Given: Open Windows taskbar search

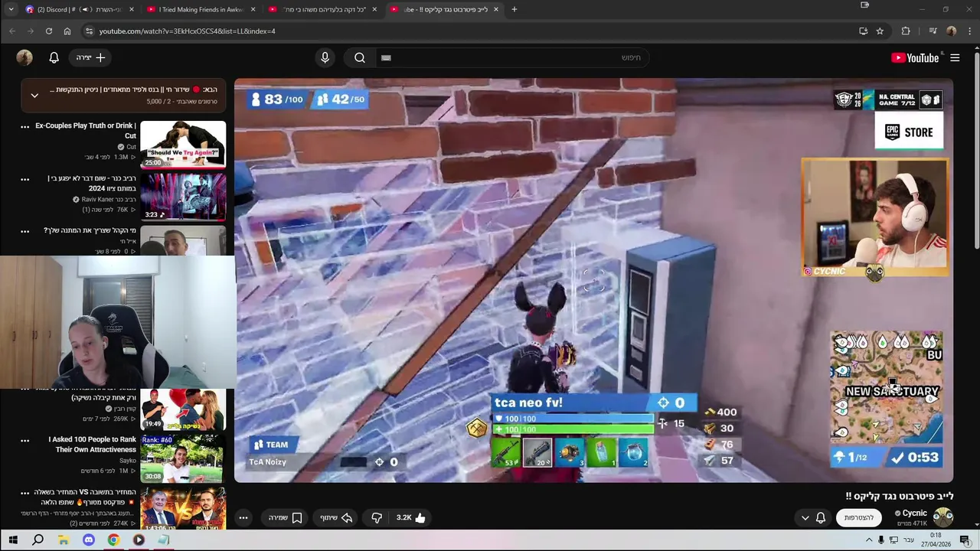Looking at the screenshot, I should [38, 540].
